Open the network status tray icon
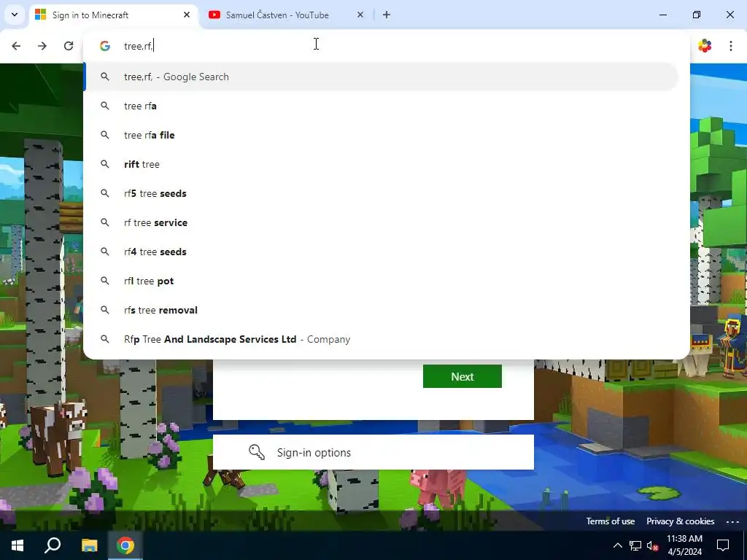Screen dimensions: 747x560 pos(635,545)
